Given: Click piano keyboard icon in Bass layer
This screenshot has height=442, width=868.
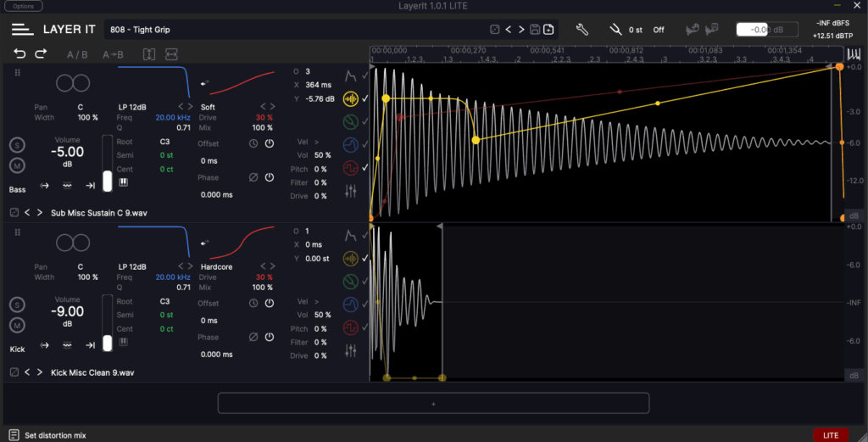Looking at the screenshot, I should pyautogui.click(x=123, y=182).
